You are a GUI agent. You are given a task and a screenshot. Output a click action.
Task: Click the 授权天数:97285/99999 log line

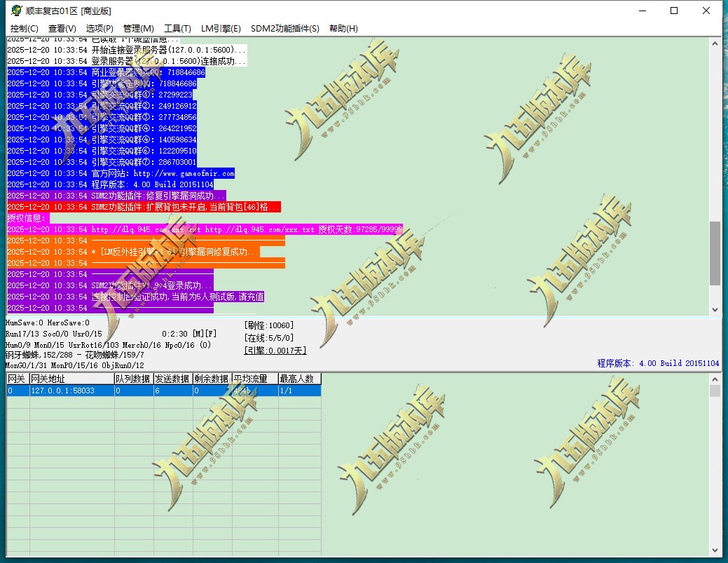[x=205, y=229]
